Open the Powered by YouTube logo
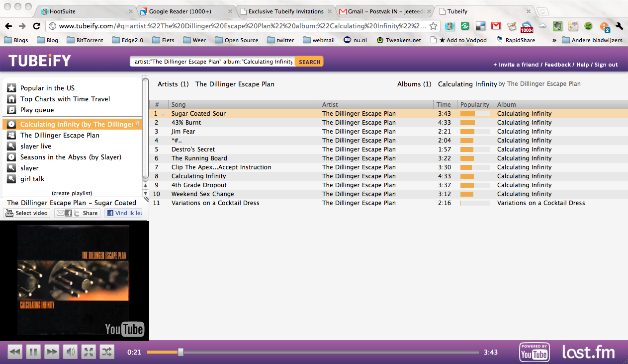Screen dimensions: 628x364 click(x=535, y=352)
